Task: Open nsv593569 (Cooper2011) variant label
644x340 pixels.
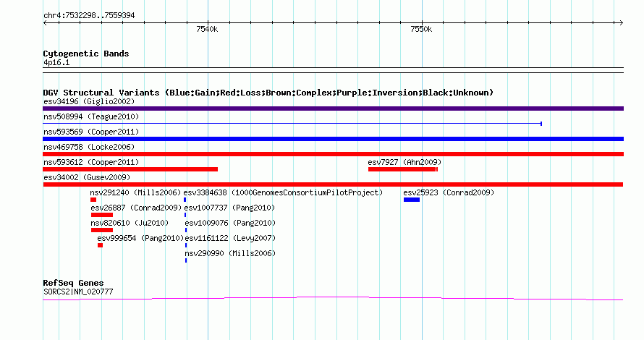Action: [91, 132]
